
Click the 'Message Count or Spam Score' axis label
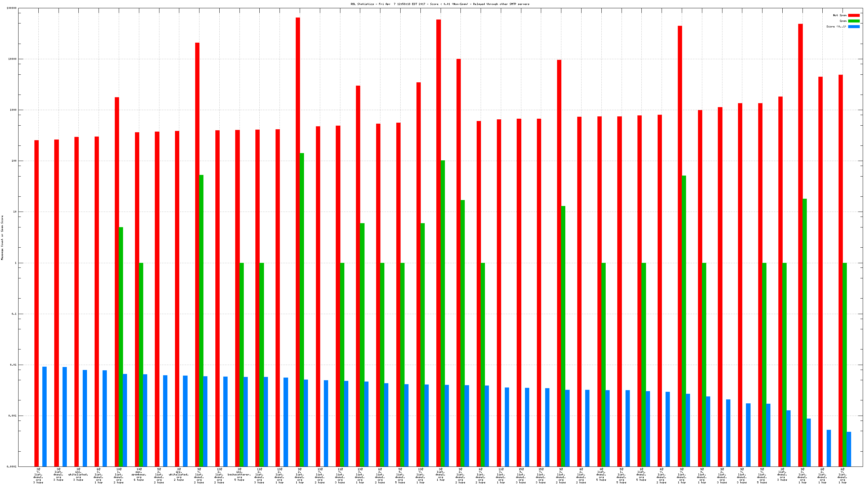click(2, 237)
